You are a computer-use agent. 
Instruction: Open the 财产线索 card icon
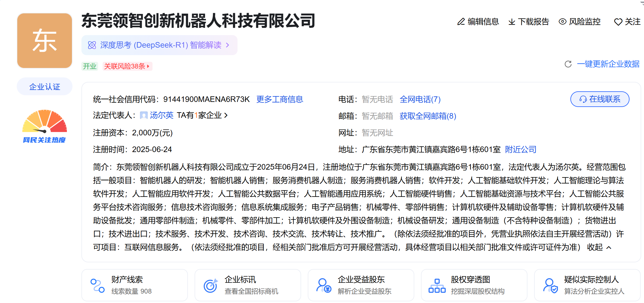(98, 285)
